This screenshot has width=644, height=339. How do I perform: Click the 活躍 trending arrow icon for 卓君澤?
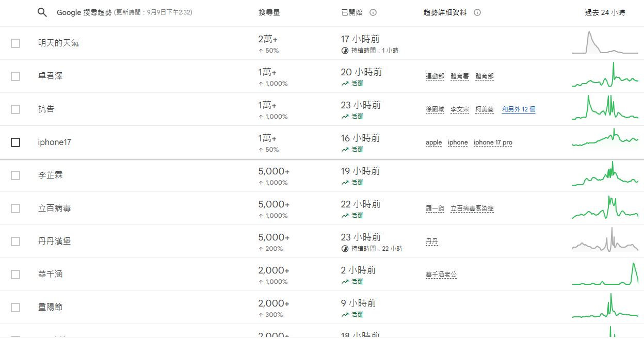pyautogui.click(x=345, y=84)
